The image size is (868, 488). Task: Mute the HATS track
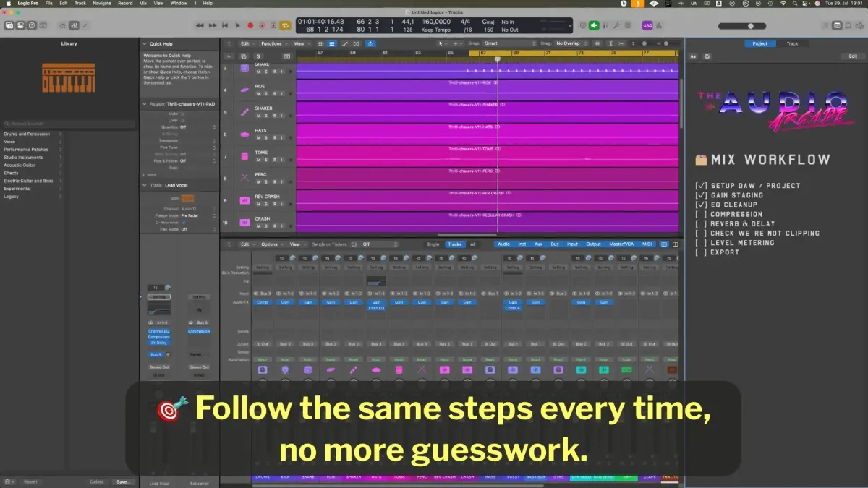pos(258,137)
